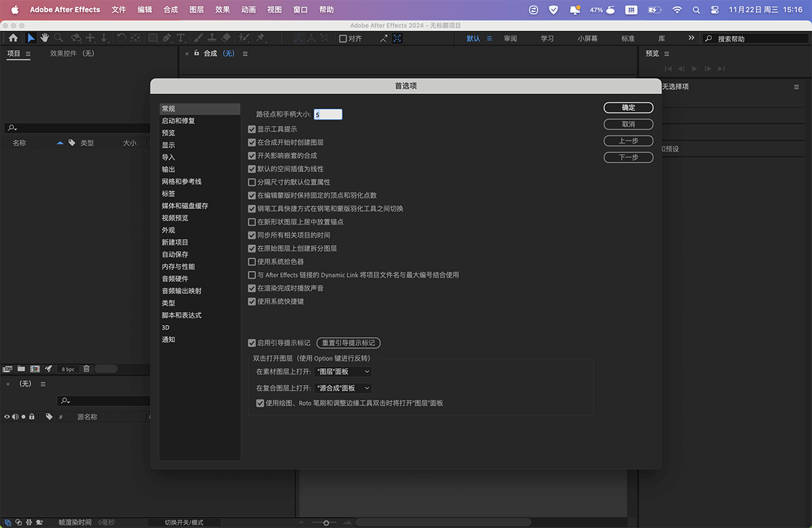Open the timeline search filter dropdown

pyautogui.click(x=65, y=401)
